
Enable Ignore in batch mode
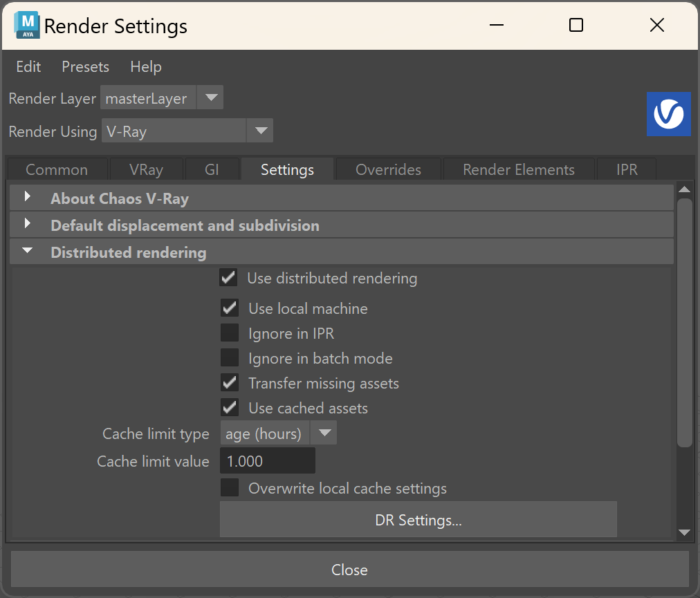tap(230, 358)
